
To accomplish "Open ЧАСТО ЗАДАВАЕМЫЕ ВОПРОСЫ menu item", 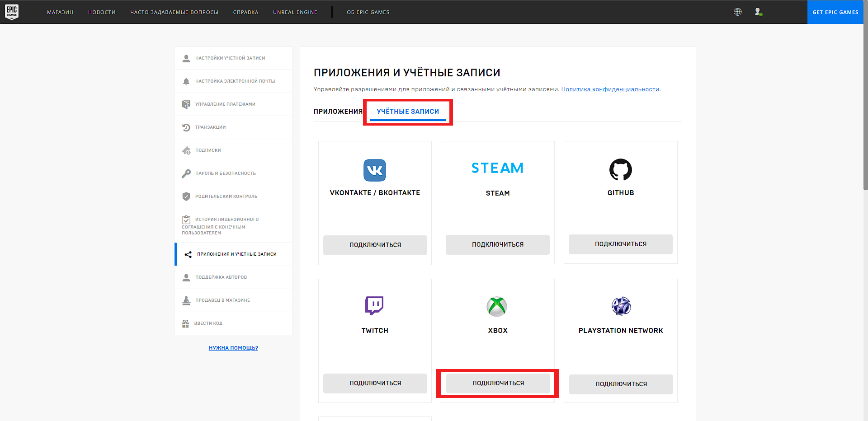I will pos(174,12).
